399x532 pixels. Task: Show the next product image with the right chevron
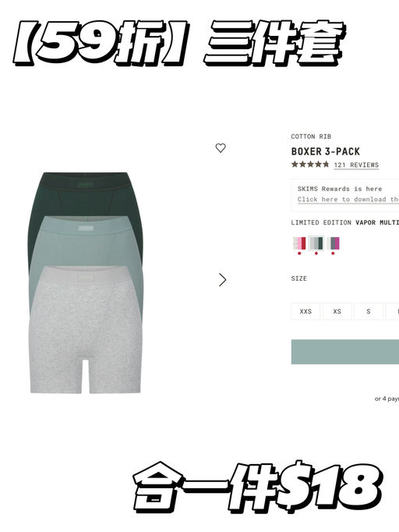(222, 280)
